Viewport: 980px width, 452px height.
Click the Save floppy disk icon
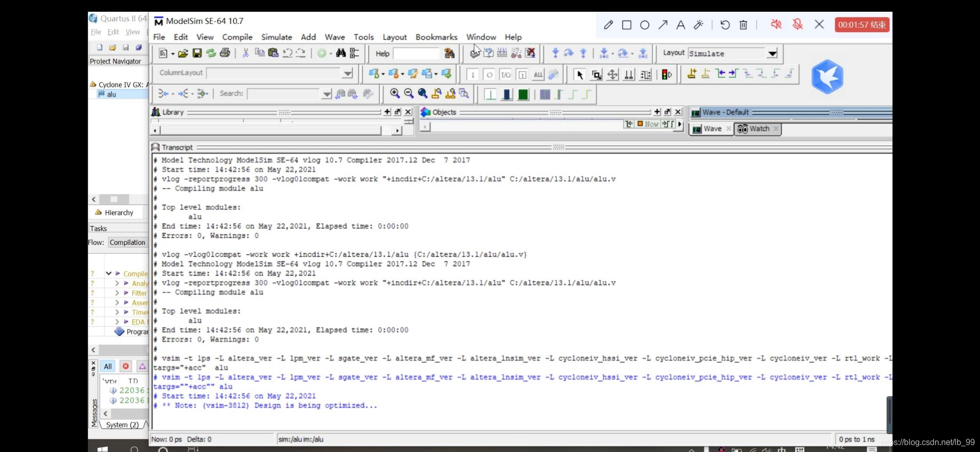197,53
